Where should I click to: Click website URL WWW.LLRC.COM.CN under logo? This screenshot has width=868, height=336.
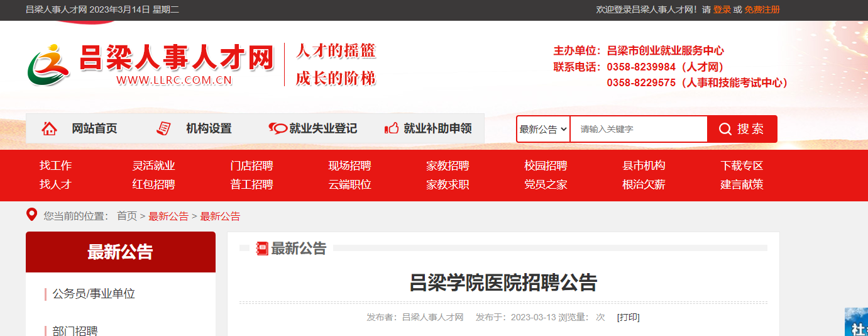[x=174, y=80]
